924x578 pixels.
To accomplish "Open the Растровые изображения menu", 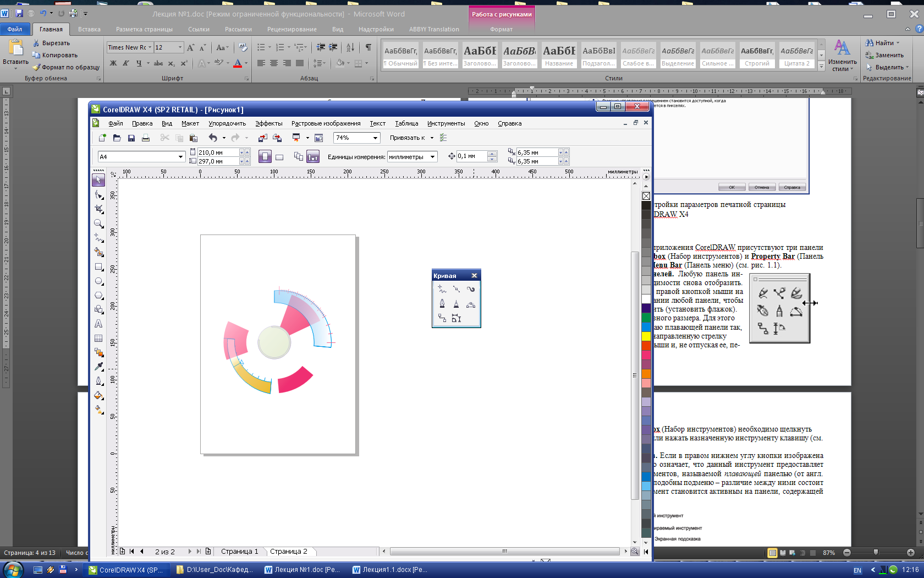I will [326, 123].
